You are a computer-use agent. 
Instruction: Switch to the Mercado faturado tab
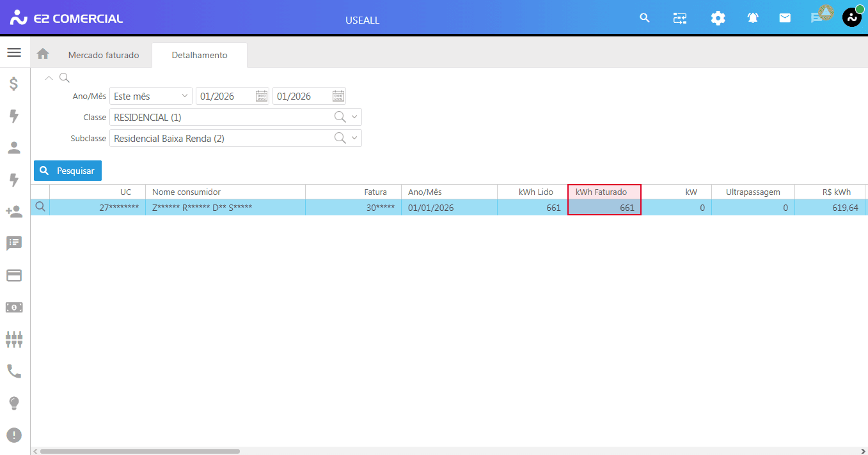click(104, 55)
